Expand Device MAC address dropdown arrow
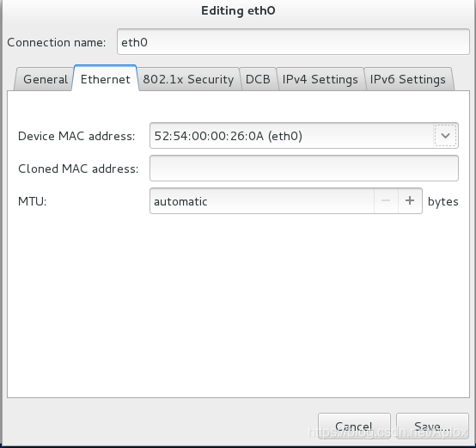This screenshot has width=476, height=448. [x=445, y=136]
